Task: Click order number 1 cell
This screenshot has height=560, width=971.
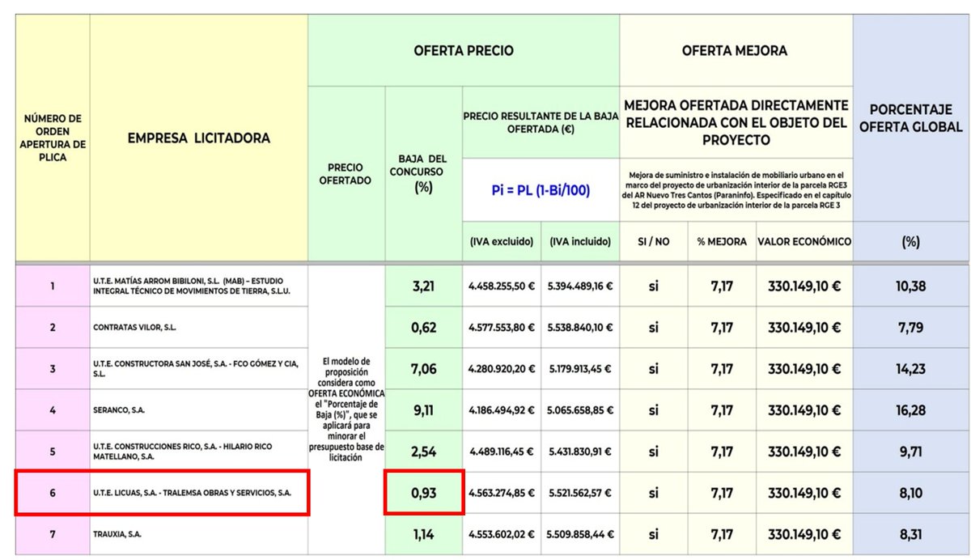Action: 53,285
